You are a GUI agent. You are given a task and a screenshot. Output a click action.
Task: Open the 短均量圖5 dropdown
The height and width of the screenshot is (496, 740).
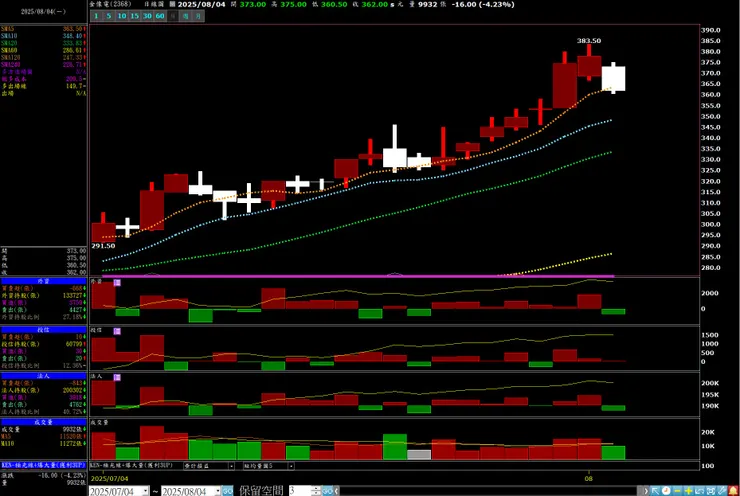[269, 466]
